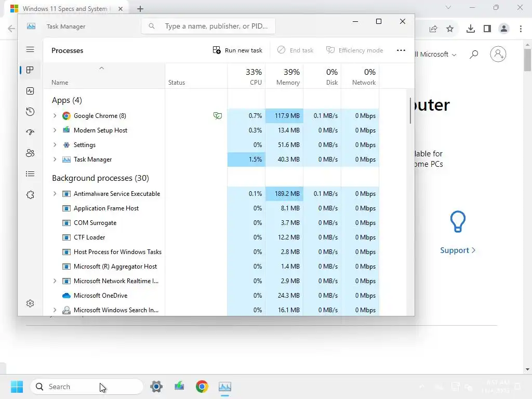The width and height of the screenshot is (532, 399).
Task: Open Settings from the Windows taskbar
Action: click(x=156, y=387)
